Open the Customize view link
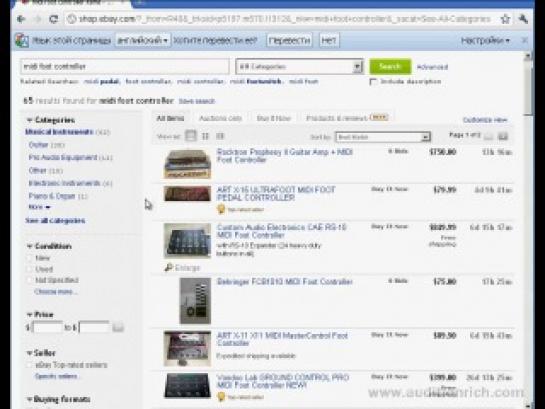 (485, 120)
